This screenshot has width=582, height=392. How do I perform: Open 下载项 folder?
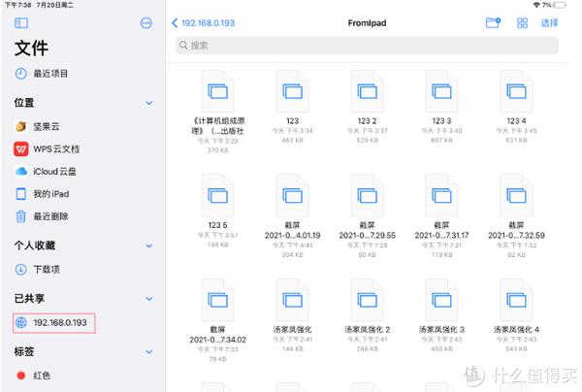pos(37,269)
